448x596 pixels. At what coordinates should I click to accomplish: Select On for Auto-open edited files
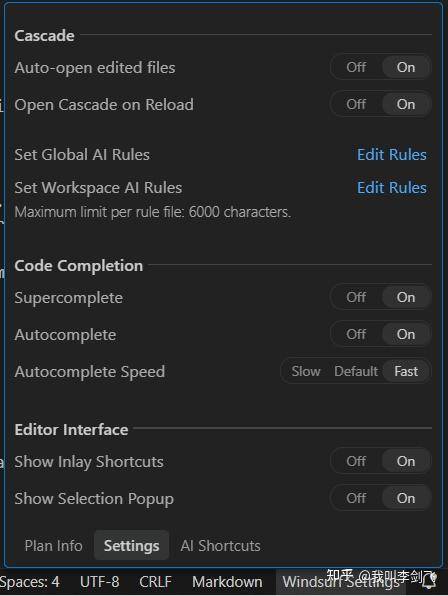[406, 67]
